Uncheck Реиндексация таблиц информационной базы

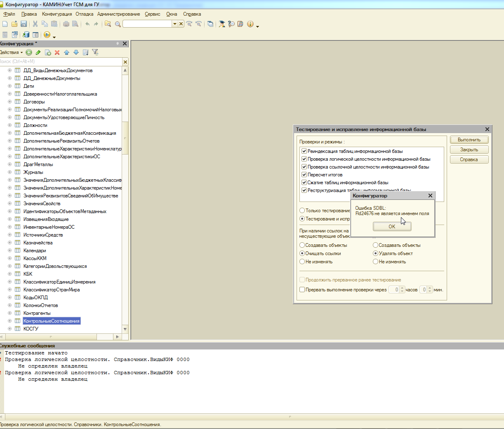point(304,151)
